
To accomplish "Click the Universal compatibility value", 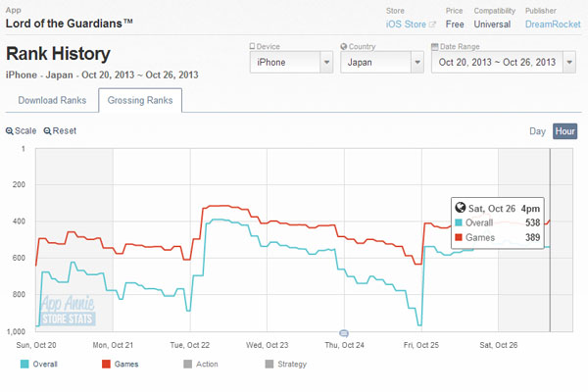I will (x=492, y=24).
